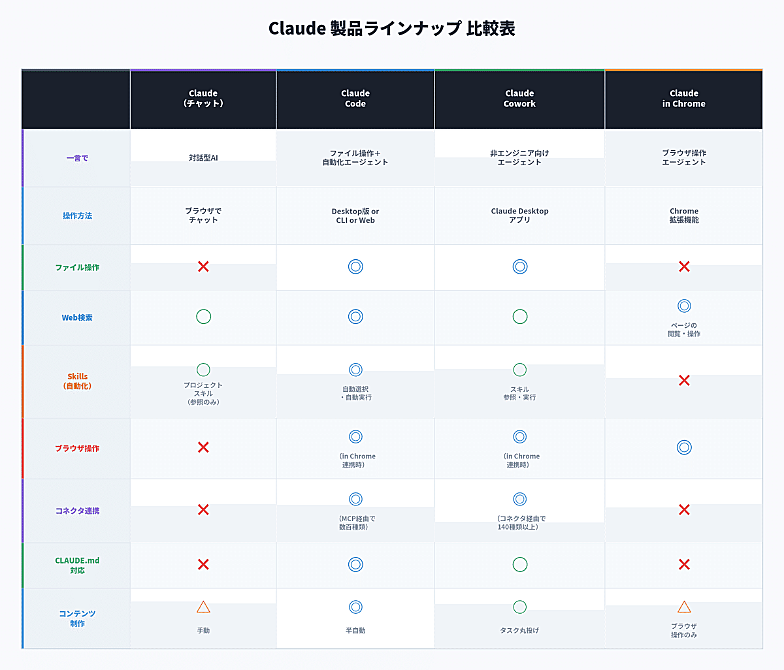Click the green circle for Web検索 under Claude Cowork
The height and width of the screenshot is (670, 784).
520,317
